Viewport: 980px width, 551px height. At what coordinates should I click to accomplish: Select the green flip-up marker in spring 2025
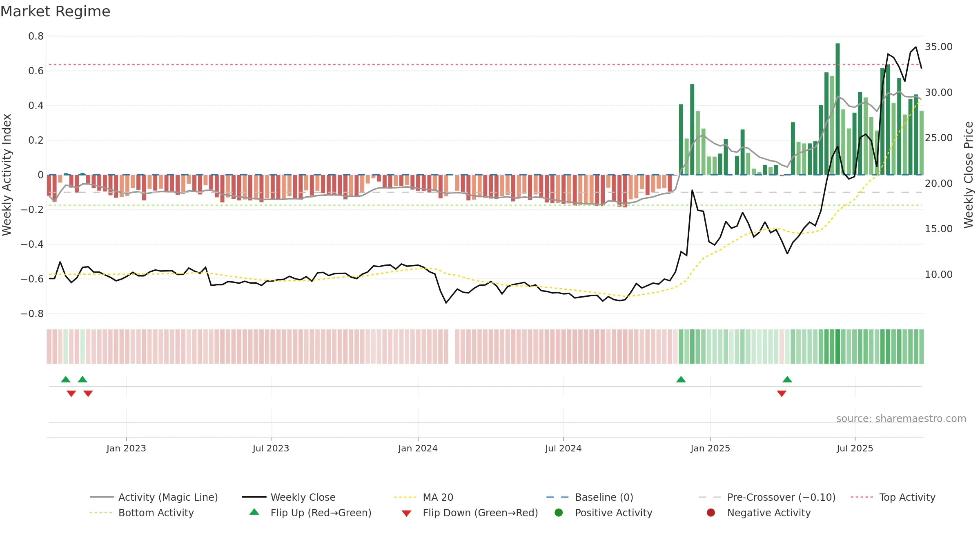pos(787,380)
